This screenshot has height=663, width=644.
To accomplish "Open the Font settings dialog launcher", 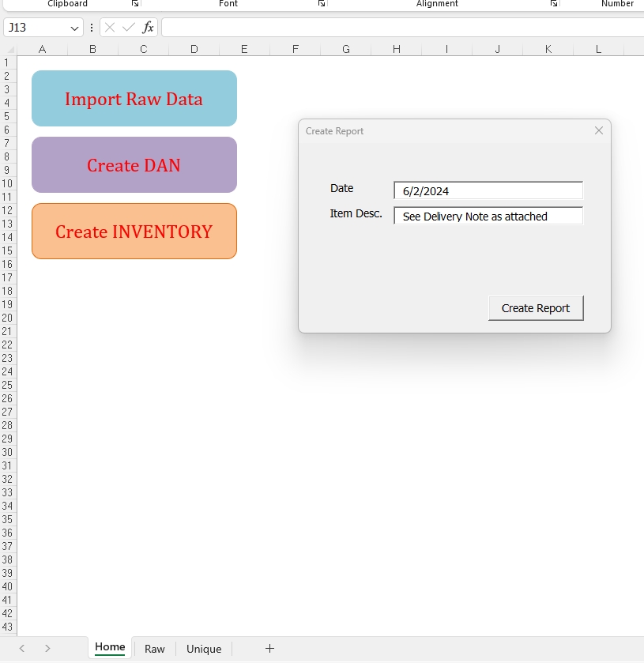I will (321, 4).
